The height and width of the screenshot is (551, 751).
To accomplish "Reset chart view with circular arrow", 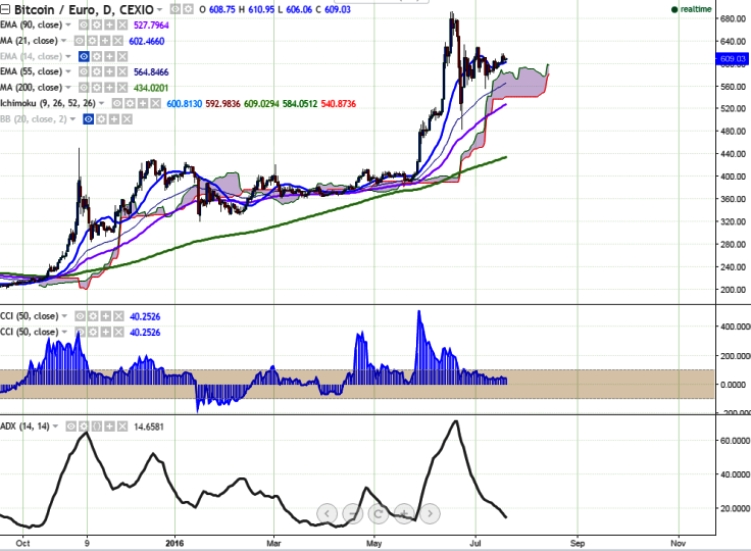I will pos(378,514).
